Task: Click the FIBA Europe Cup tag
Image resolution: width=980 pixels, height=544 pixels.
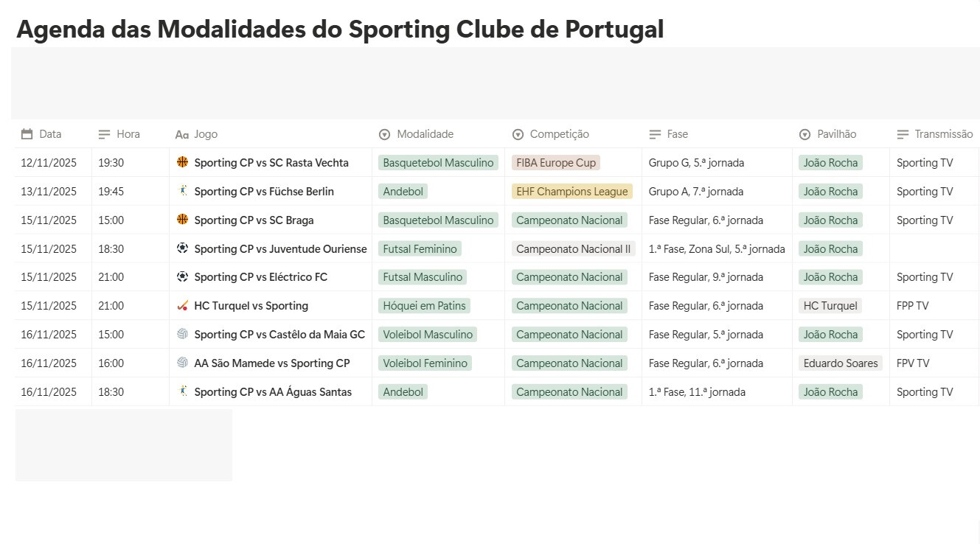Action: tap(556, 163)
